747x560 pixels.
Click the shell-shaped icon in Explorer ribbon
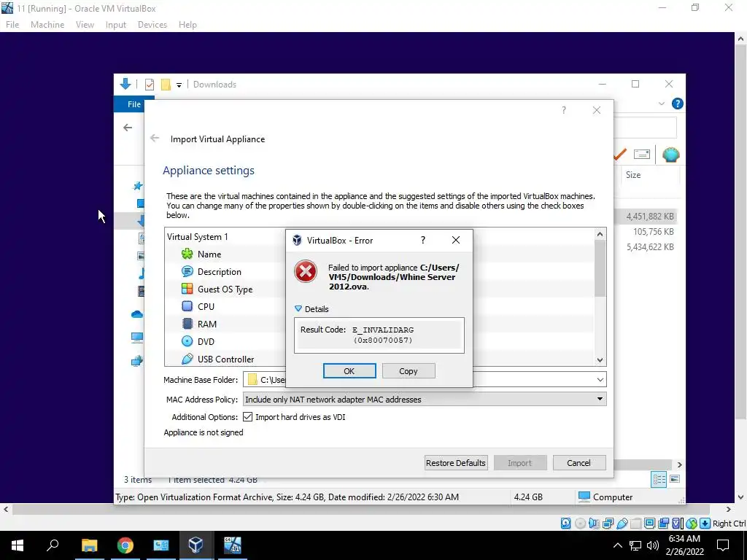pyautogui.click(x=671, y=155)
